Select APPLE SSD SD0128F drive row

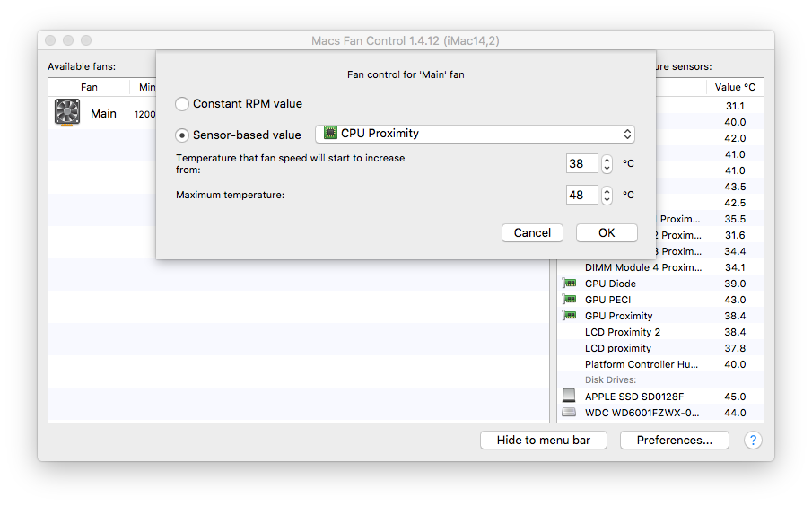point(660,397)
